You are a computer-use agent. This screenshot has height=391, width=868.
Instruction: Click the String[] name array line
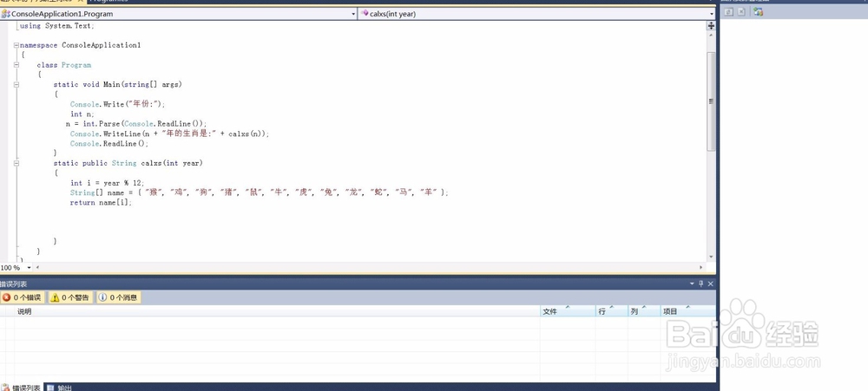point(259,192)
